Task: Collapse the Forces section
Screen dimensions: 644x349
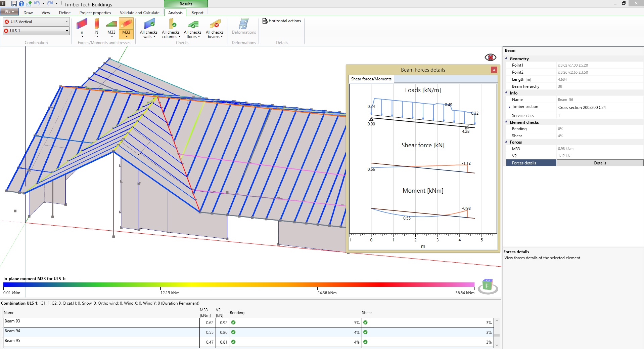Action: pyautogui.click(x=506, y=142)
